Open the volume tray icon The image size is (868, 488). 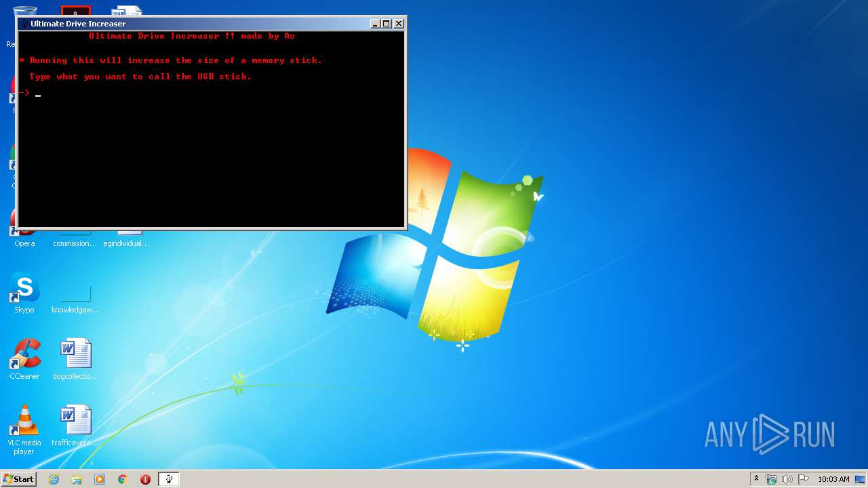(x=787, y=479)
